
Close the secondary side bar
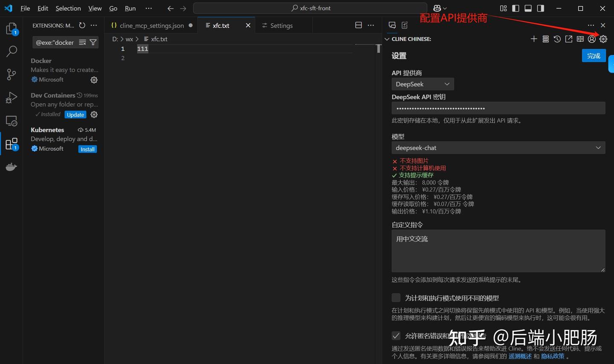tap(603, 26)
